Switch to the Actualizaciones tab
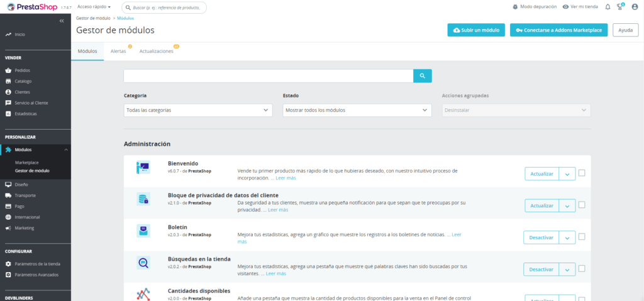The image size is (644, 301). (157, 52)
